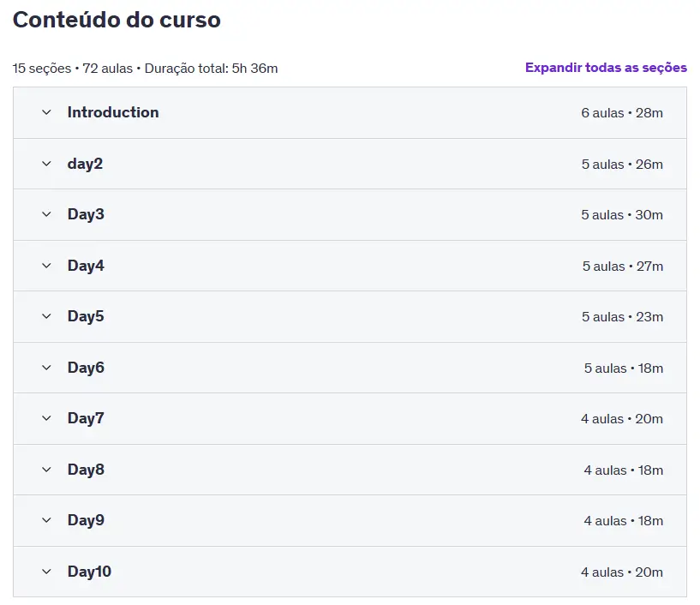Click the '4 aulas • 18m' Day8 duration
This screenshot has height=605, width=700.
pyautogui.click(x=623, y=470)
